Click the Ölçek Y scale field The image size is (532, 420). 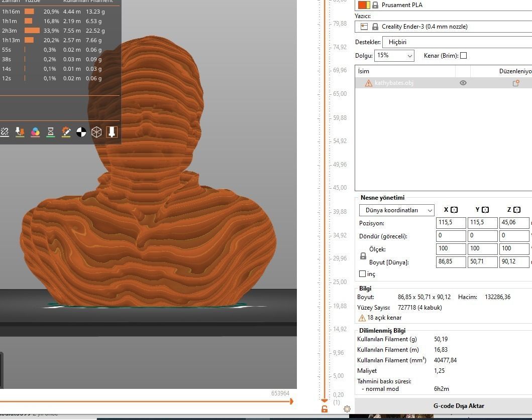coord(482,249)
